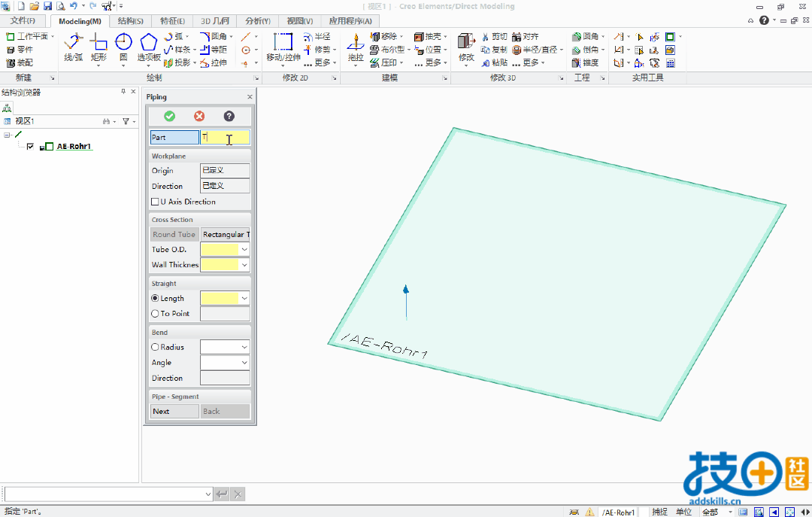Click the 弧 (Arc) tool icon
812x517 pixels.
point(174,36)
